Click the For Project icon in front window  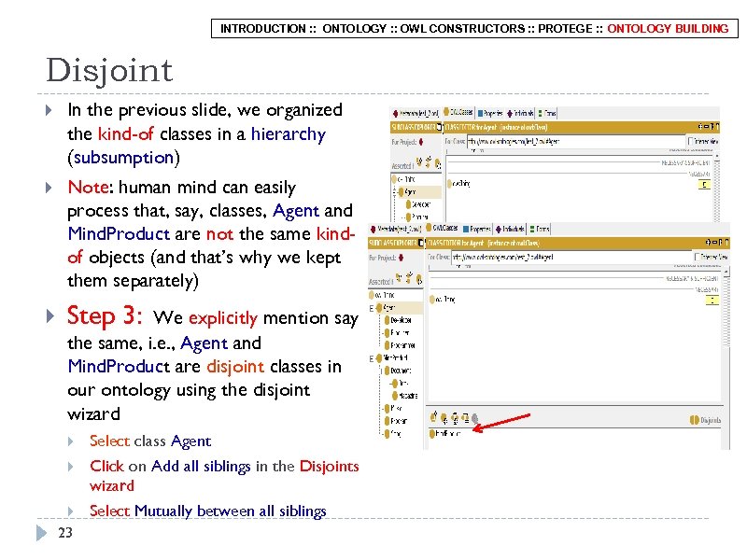click(x=402, y=258)
